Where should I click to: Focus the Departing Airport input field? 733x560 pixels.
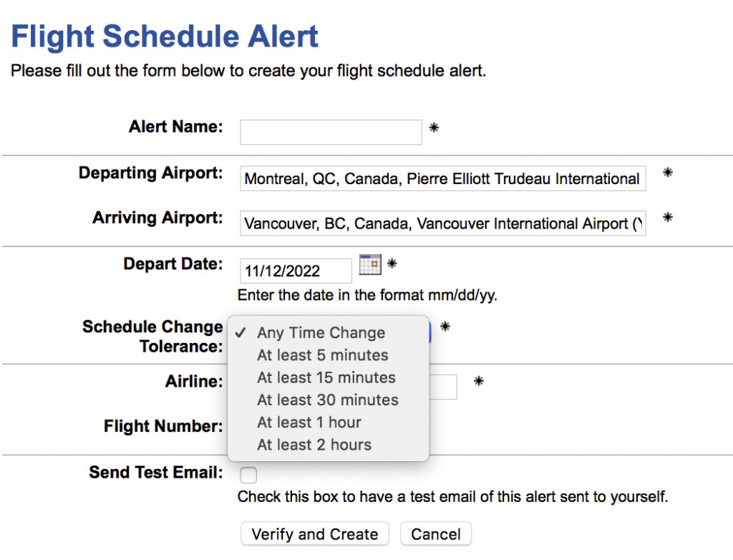[442, 179]
